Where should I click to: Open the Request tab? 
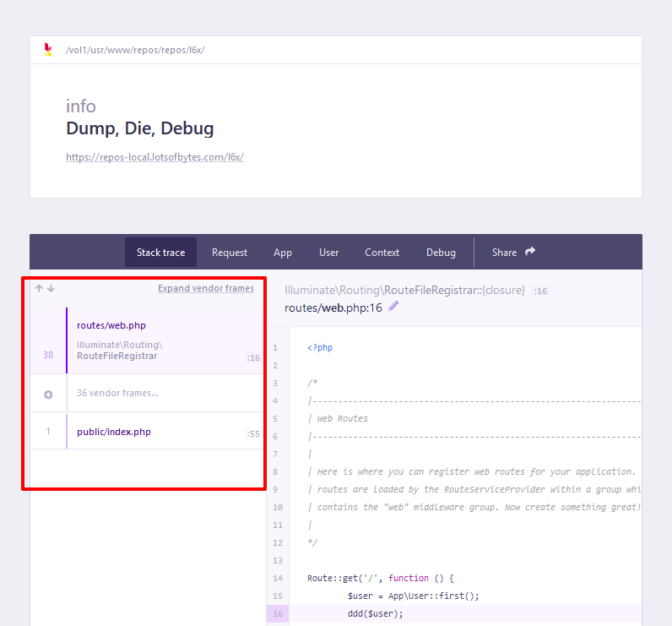point(230,253)
